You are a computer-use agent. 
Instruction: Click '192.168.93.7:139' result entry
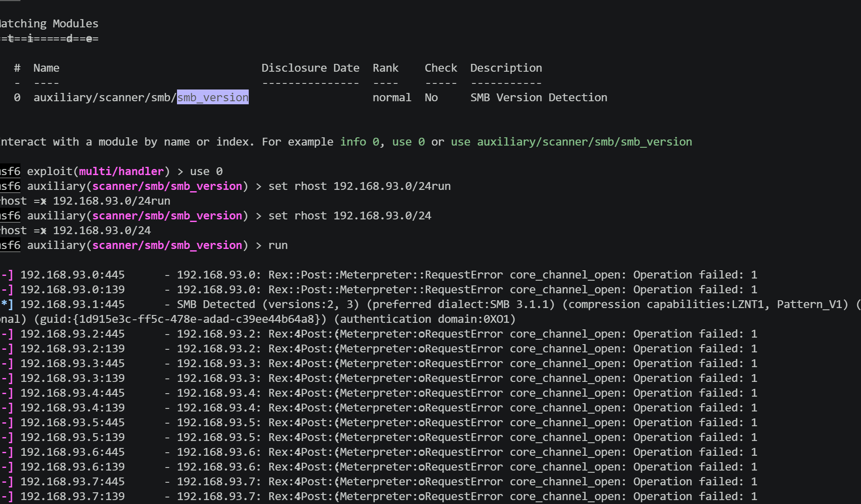[73, 496]
